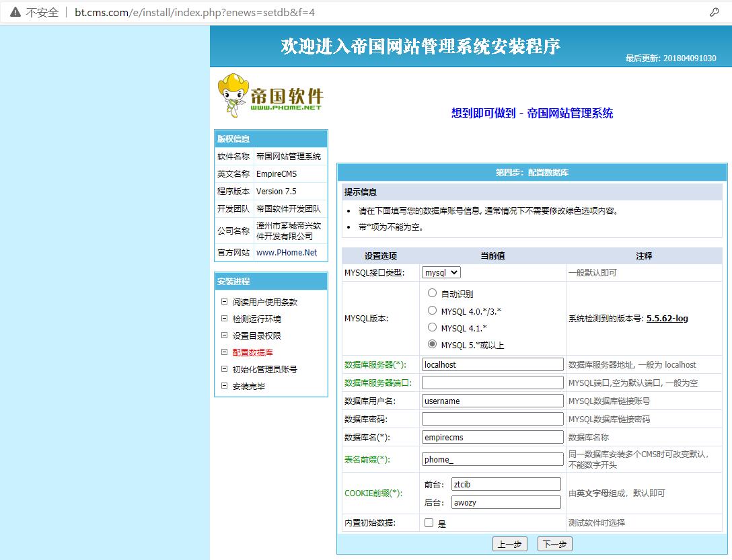Select the 自动识别 MySQL version radio
The width and height of the screenshot is (732, 560).
coord(433,293)
